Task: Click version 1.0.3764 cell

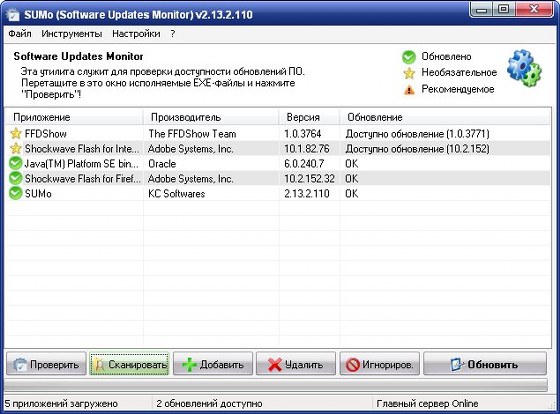Action: click(x=302, y=134)
